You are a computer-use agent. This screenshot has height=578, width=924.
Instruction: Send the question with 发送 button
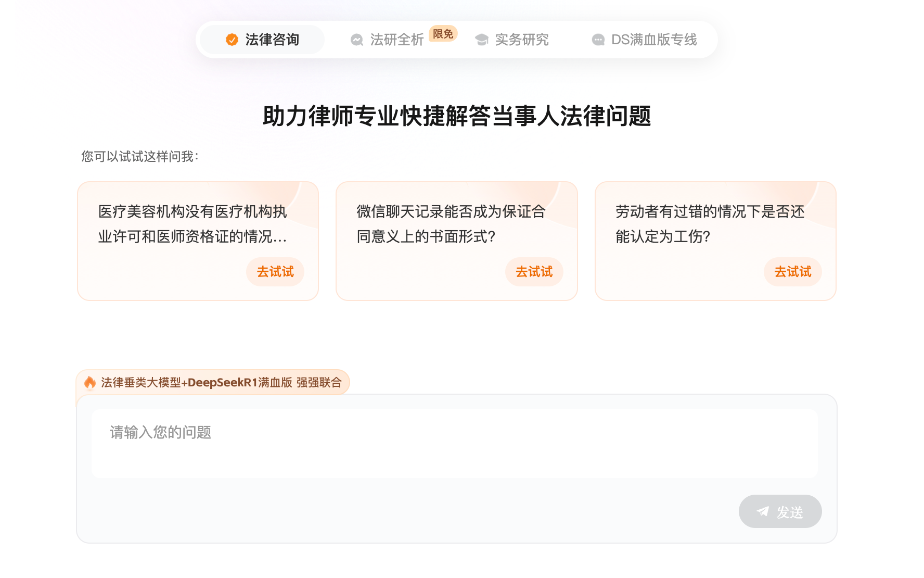(x=780, y=511)
